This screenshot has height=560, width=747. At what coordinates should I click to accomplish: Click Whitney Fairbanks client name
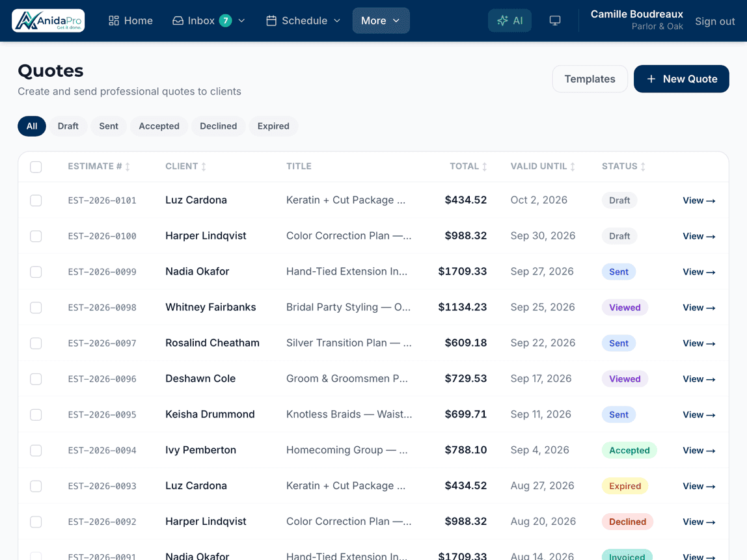pyautogui.click(x=211, y=307)
